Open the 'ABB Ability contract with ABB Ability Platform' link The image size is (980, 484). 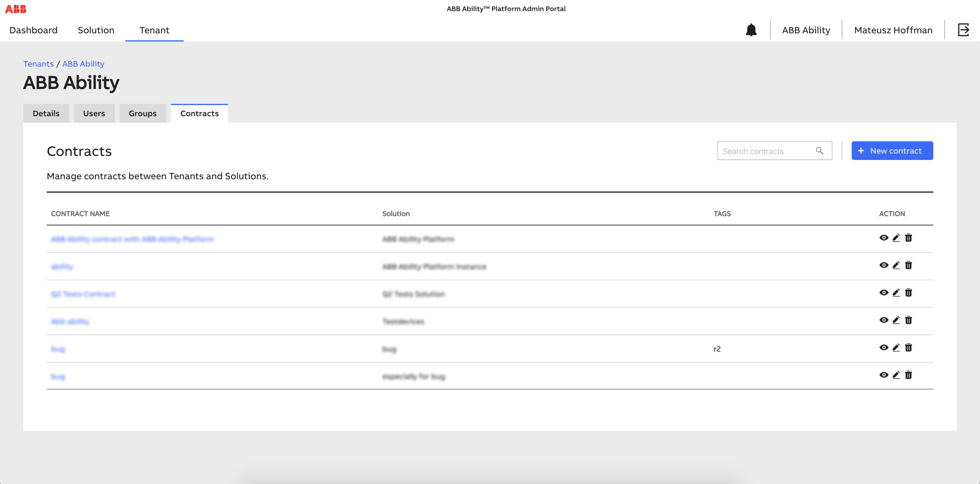pos(132,239)
